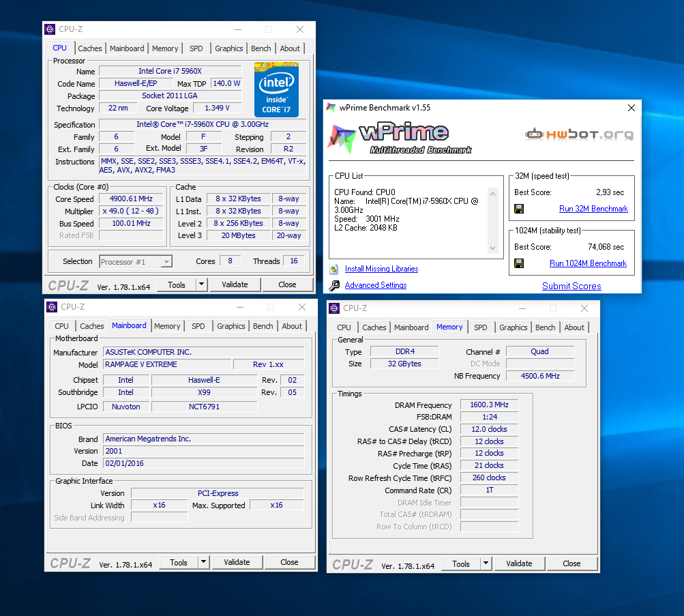Click the NB Frequency value 4500.6 MHz

pyautogui.click(x=540, y=376)
